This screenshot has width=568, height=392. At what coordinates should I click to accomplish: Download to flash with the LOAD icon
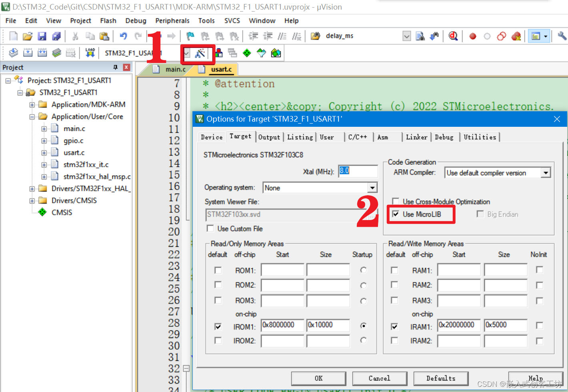tap(90, 53)
